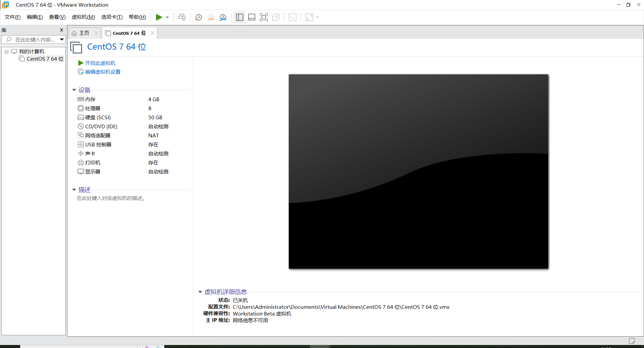Take a snapshot with the clock icon
Image resolution: width=644 pixels, height=348 pixels.
tap(199, 17)
